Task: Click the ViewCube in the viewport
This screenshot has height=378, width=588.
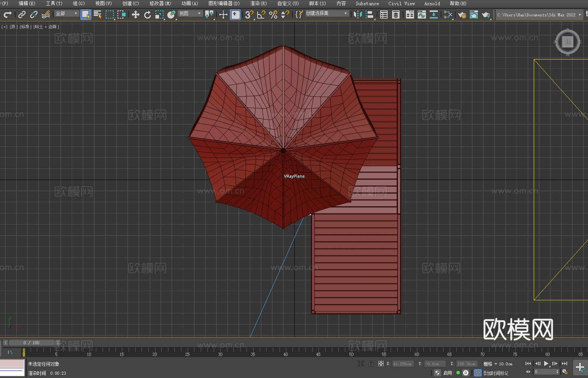Action: 568,42
